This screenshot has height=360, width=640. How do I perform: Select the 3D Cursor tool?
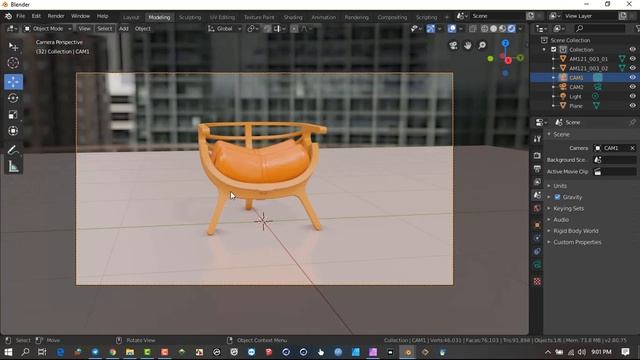coord(13,63)
